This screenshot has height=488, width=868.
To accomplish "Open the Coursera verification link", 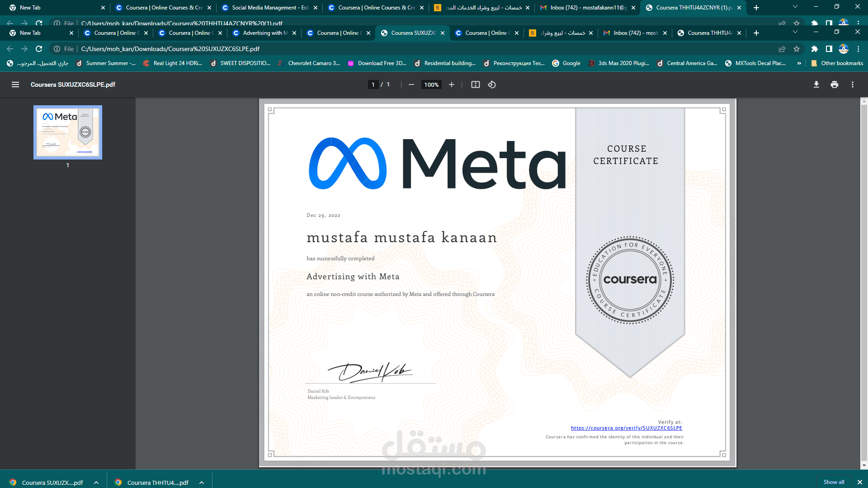I will coord(626,427).
